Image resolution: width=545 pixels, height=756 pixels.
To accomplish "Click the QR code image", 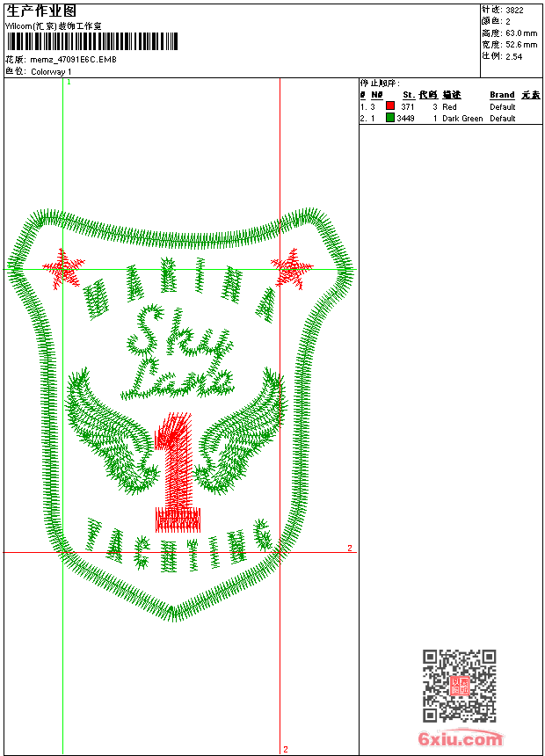I will [460, 686].
